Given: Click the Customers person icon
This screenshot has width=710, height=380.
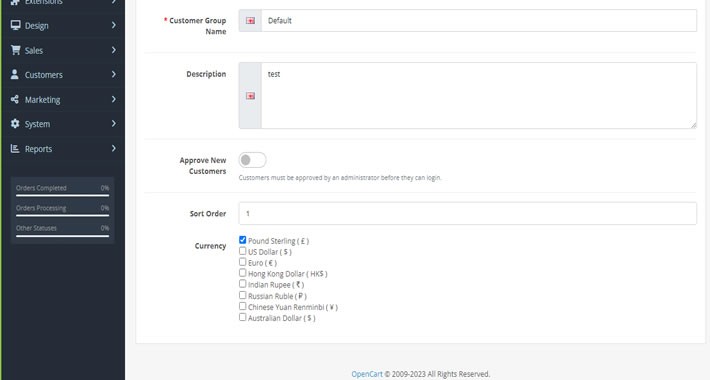Looking at the screenshot, I should click(x=14, y=74).
